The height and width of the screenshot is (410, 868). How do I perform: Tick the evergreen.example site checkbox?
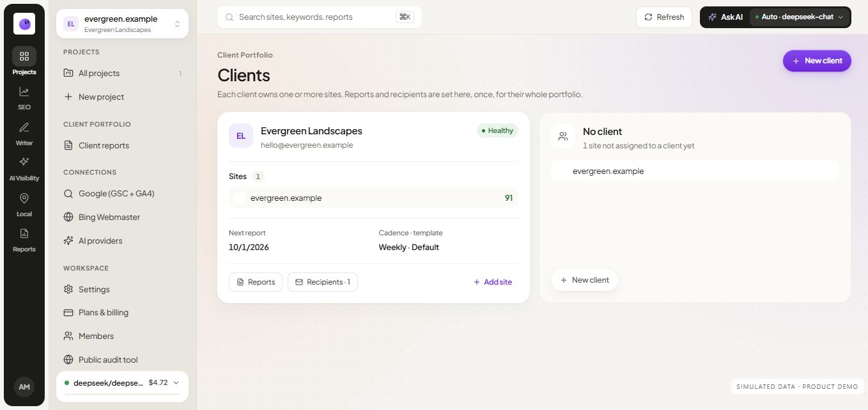[x=240, y=198]
